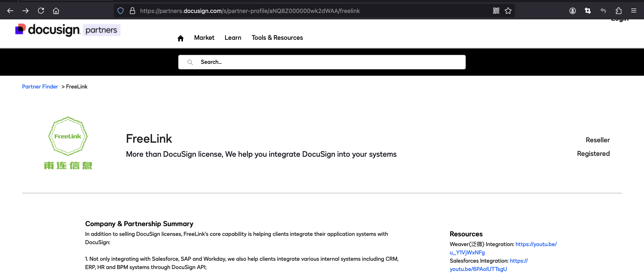Go to the partners portal home icon
Viewport: 644px width, 275px height.
(x=181, y=38)
